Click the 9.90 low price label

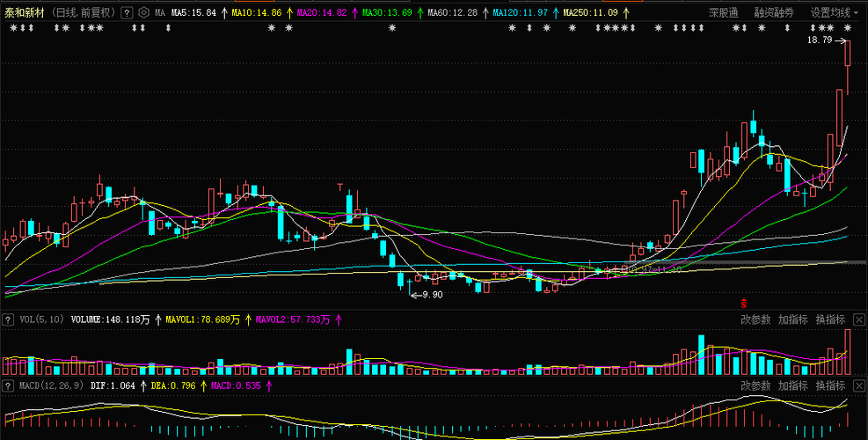433,295
